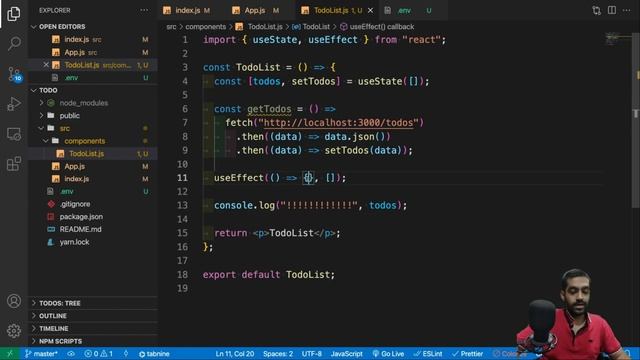640x360 pixels.
Task: Open Source Control view with 10 badge
Action: (x=14, y=74)
